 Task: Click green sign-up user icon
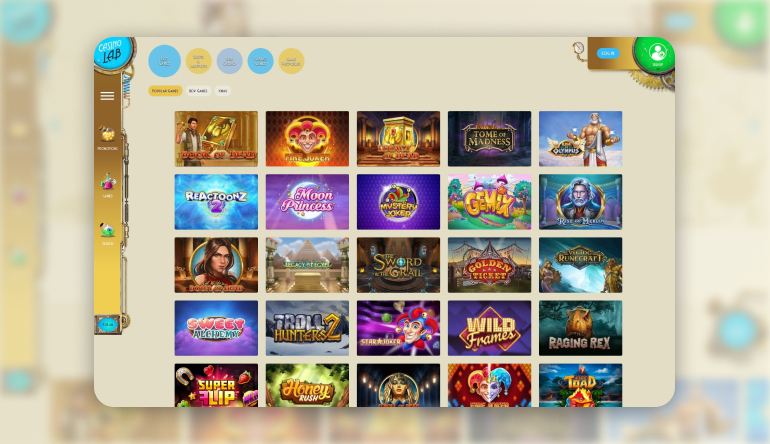click(x=655, y=54)
